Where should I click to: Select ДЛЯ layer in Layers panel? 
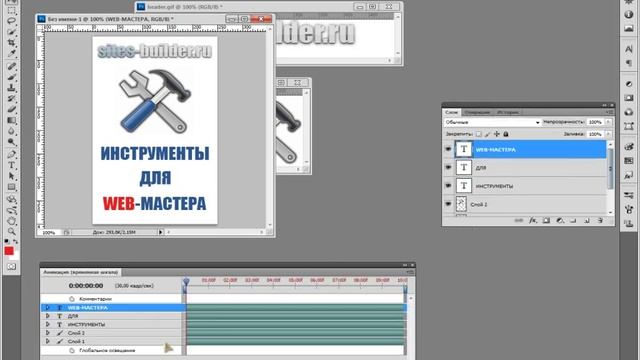[530, 167]
